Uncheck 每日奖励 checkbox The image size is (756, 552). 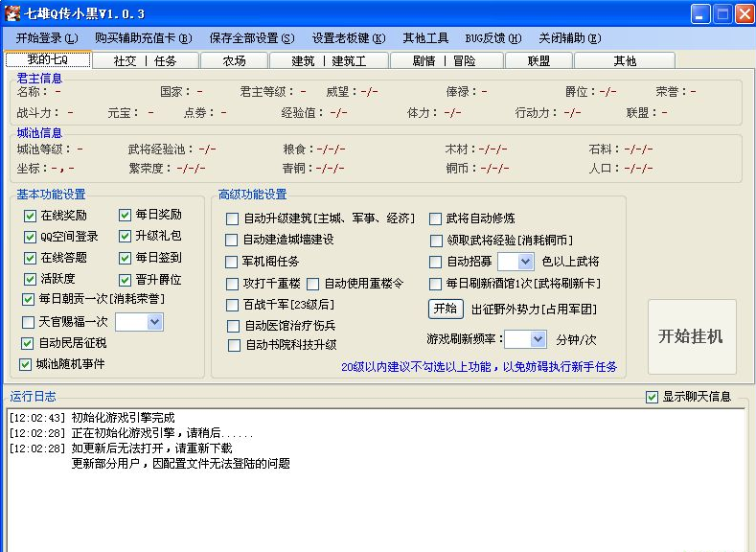[x=125, y=215]
